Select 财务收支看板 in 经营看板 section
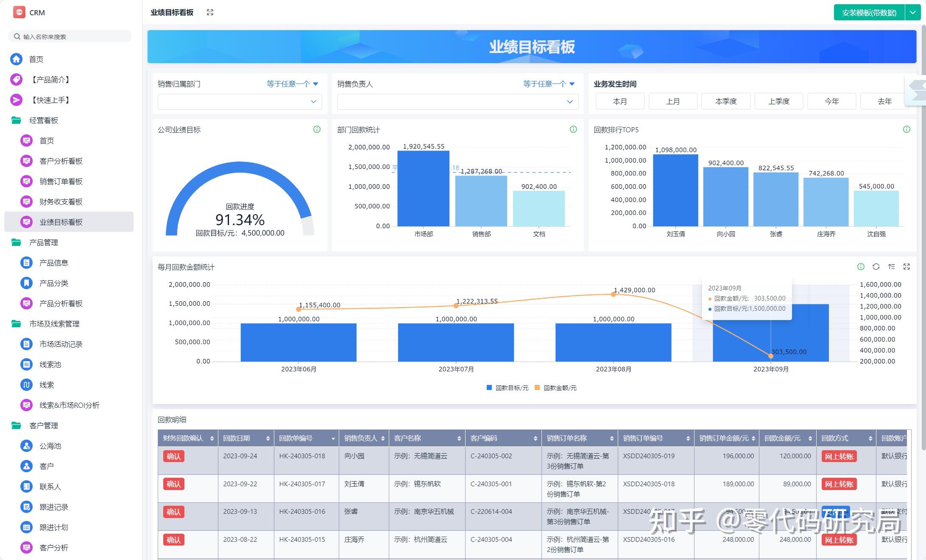The image size is (926, 560). pyautogui.click(x=61, y=201)
